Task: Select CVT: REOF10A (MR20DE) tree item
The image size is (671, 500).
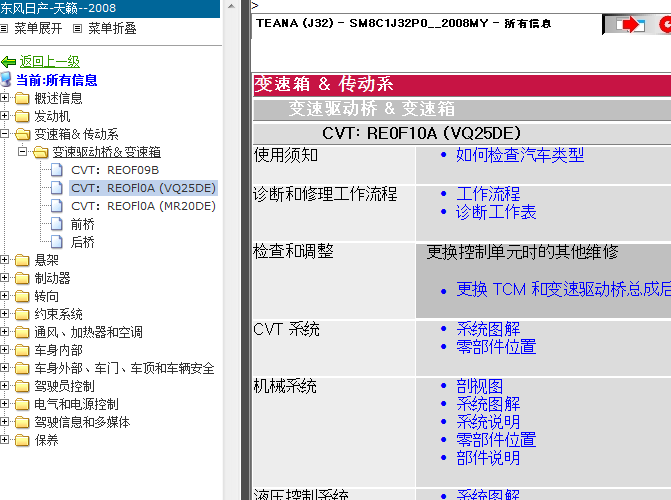Action: click(143, 206)
